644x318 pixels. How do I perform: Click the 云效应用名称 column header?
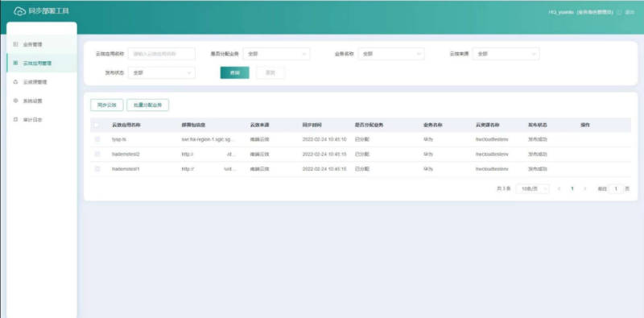click(x=126, y=125)
